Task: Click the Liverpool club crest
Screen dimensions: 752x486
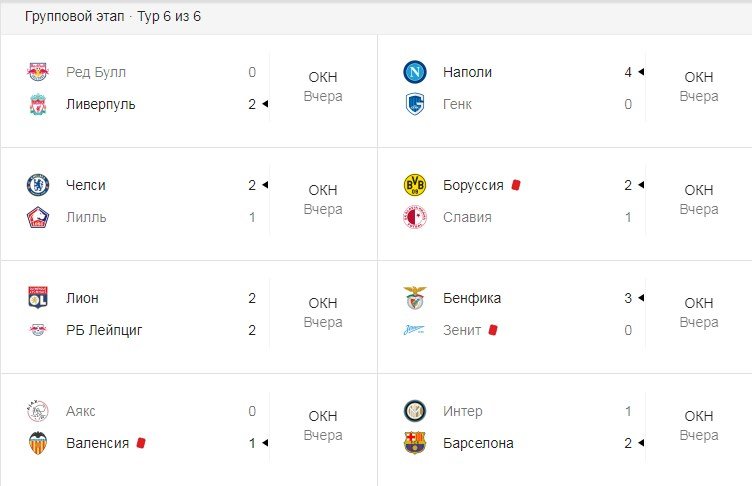Action: 38,104
